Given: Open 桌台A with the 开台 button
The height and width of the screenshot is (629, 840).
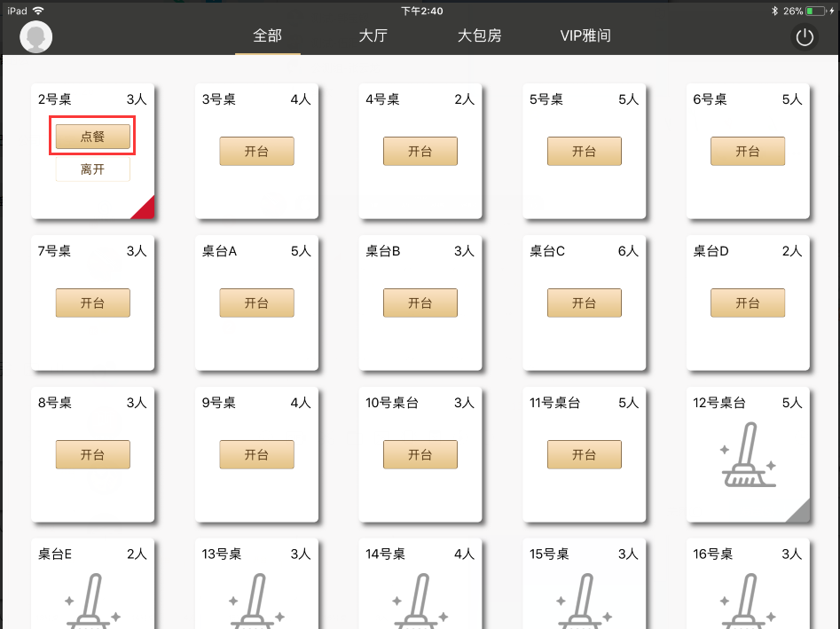Looking at the screenshot, I should click(256, 303).
